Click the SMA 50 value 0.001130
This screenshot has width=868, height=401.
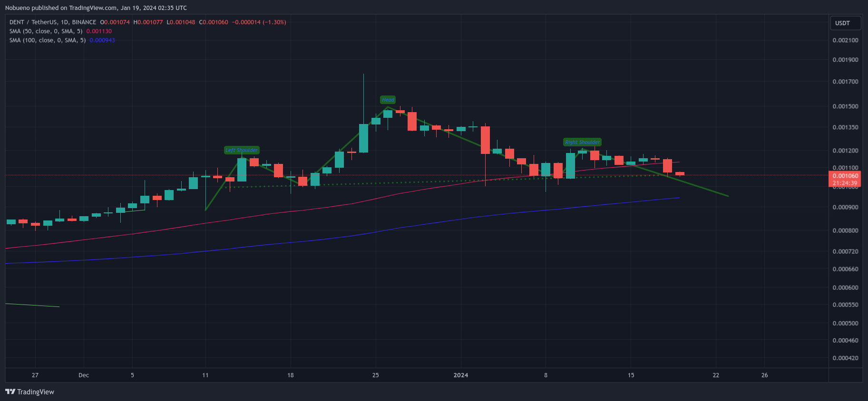pyautogui.click(x=99, y=31)
